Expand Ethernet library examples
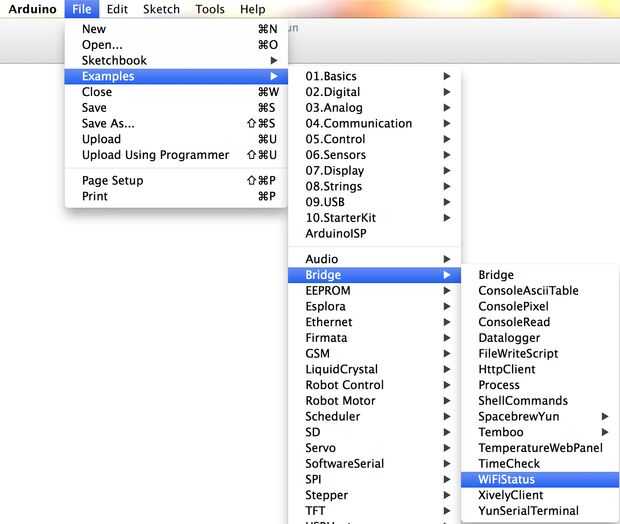Image resolution: width=620 pixels, height=524 pixels. (x=374, y=322)
